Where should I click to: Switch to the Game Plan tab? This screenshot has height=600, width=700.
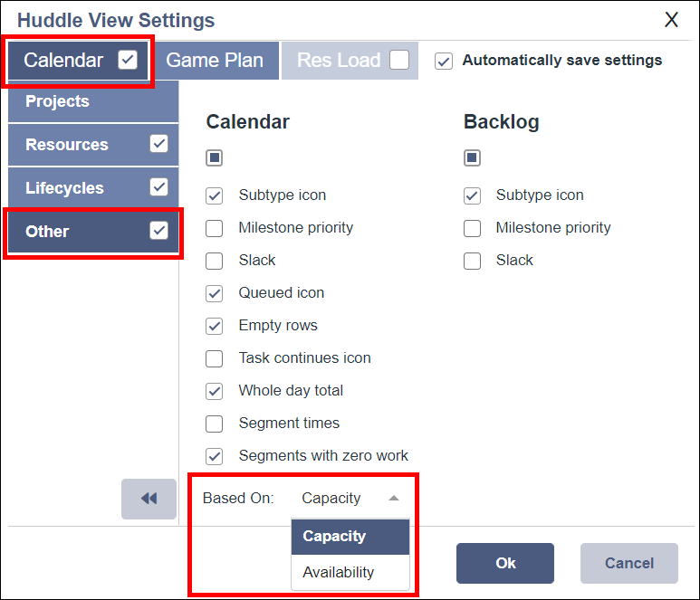click(215, 61)
